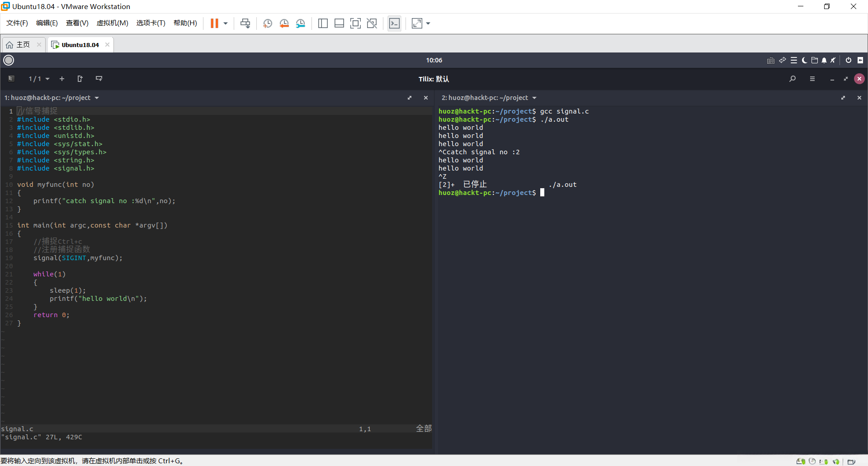The height and width of the screenshot is (466, 868).
Task: Click the folder icon in Ubuntu panel
Action: 815,60
